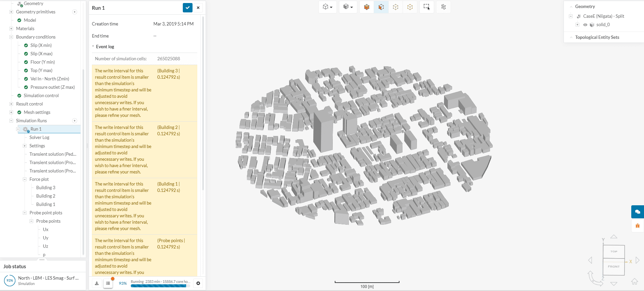This screenshot has height=291, width=644.
Task: Collapse the Event log section
Action: [x=93, y=47]
